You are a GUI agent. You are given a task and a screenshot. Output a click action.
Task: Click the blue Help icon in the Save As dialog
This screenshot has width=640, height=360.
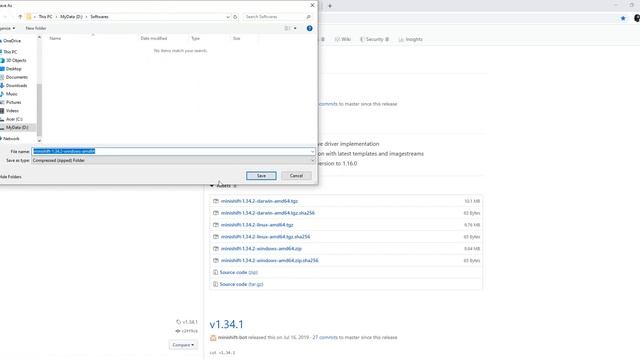tap(309, 28)
